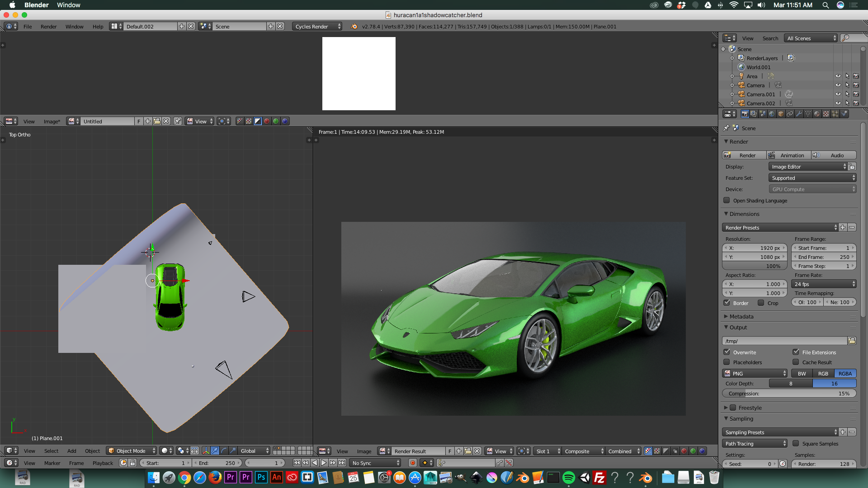868x488 pixels.
Task: Open the Particles properties tab icon
Action: click(x=835, y=114)
